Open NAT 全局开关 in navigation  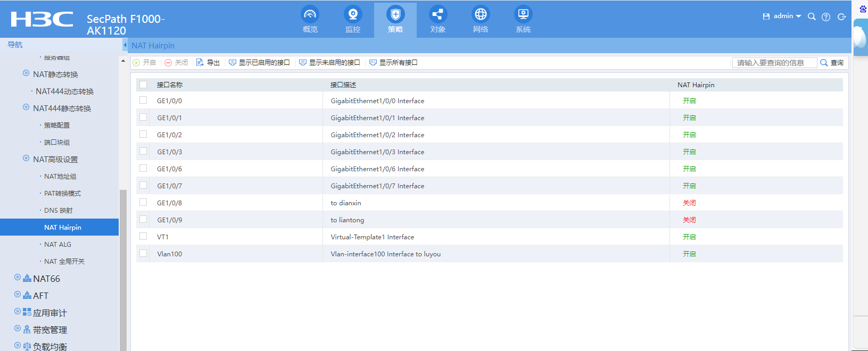[x=64, y=262]
